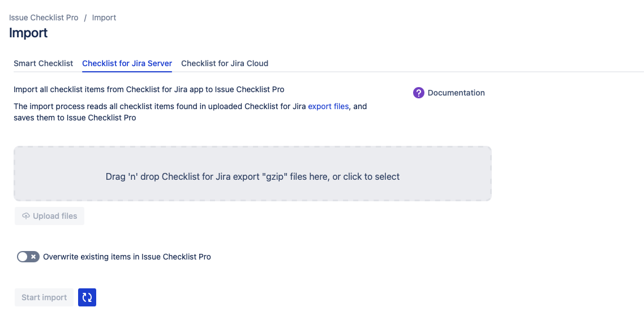The image size is (644, 320).
Task: Toggle Overwrite existing items switch
Action: tap(28, 257)
